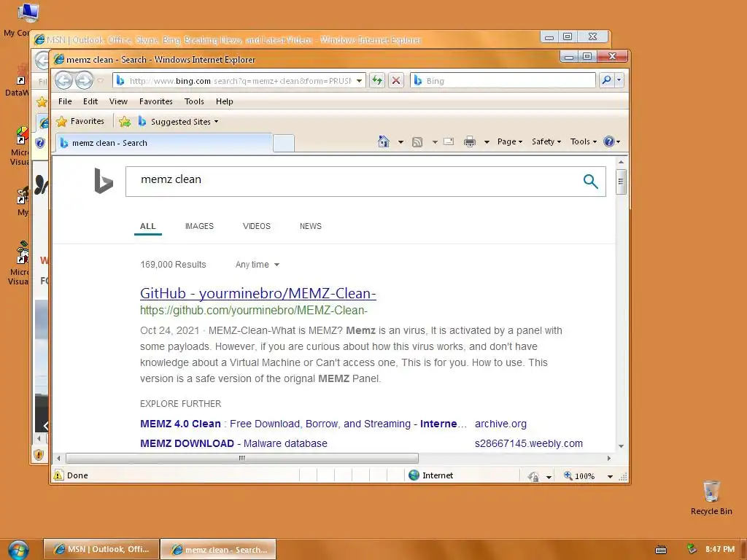
Task: Open the GitHub yourminebro/MEMZ-Clean- result link
Action: 258,293
